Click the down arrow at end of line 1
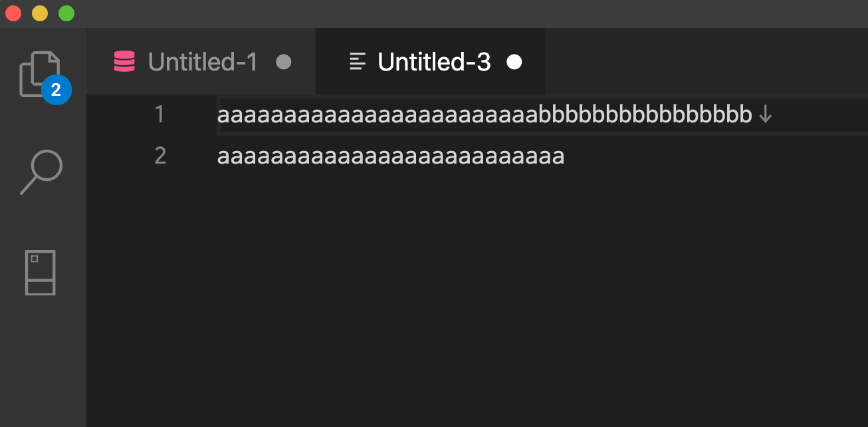This screenshot has width=868, height=427. point(766,115)
